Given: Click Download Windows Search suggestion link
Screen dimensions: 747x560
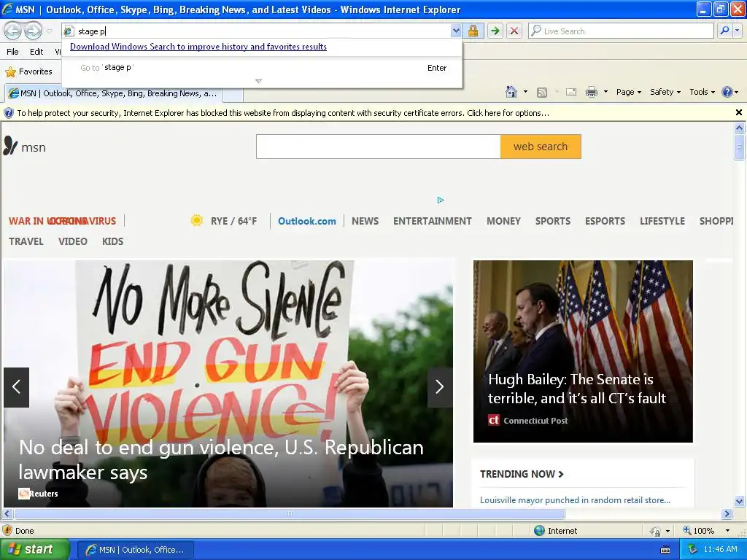Looking at the screenshot, I should [x=198, y=47].
